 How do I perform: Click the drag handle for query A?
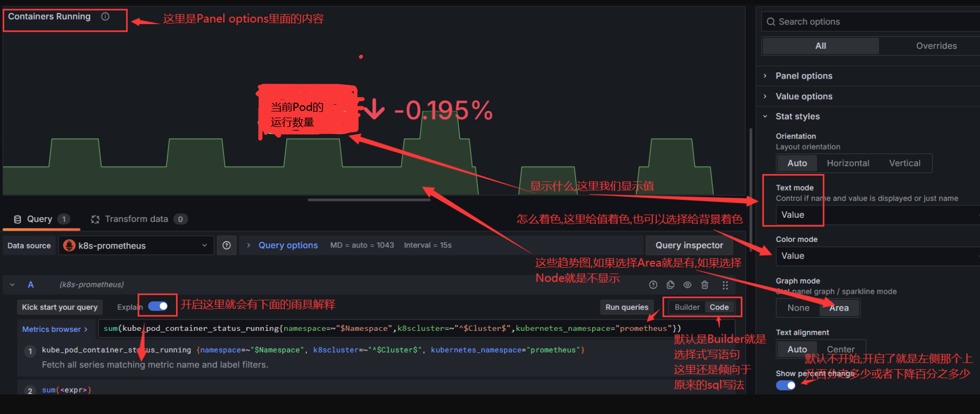(x=725, y=285)
